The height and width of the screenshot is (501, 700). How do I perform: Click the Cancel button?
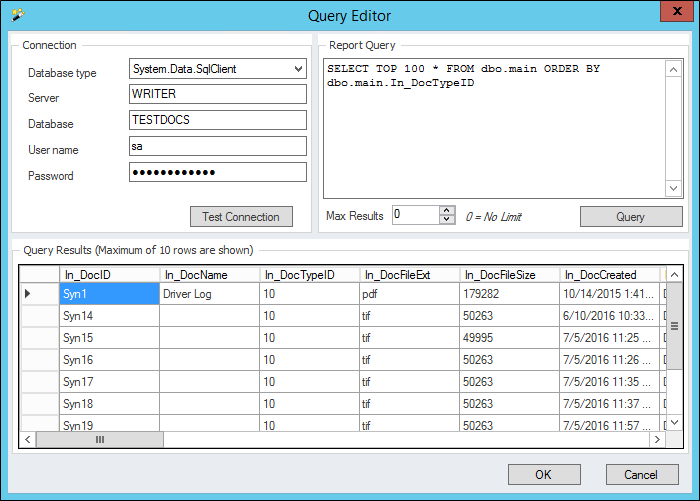[x=642, y=474]
